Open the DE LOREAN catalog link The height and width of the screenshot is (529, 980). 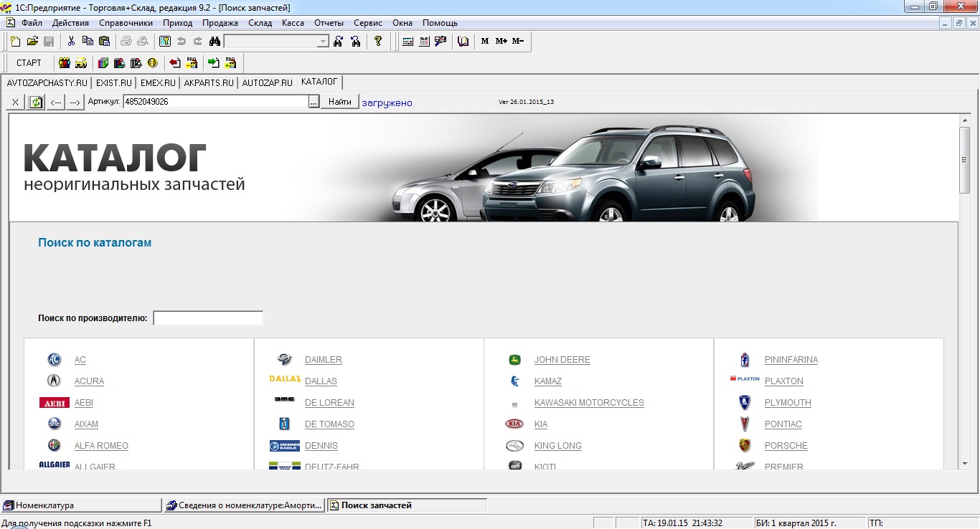[x=329, y=403]
